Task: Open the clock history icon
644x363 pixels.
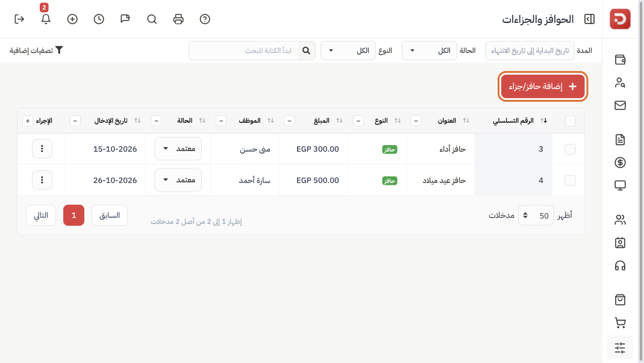Action: pos(99,19)
